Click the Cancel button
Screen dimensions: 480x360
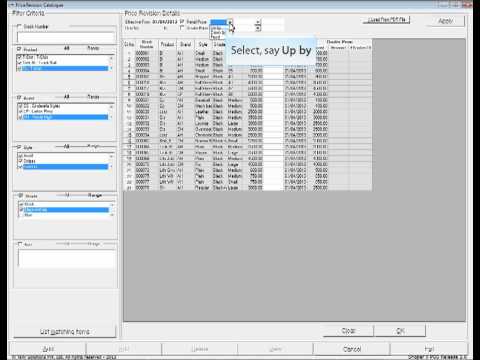tap(352, 349)
